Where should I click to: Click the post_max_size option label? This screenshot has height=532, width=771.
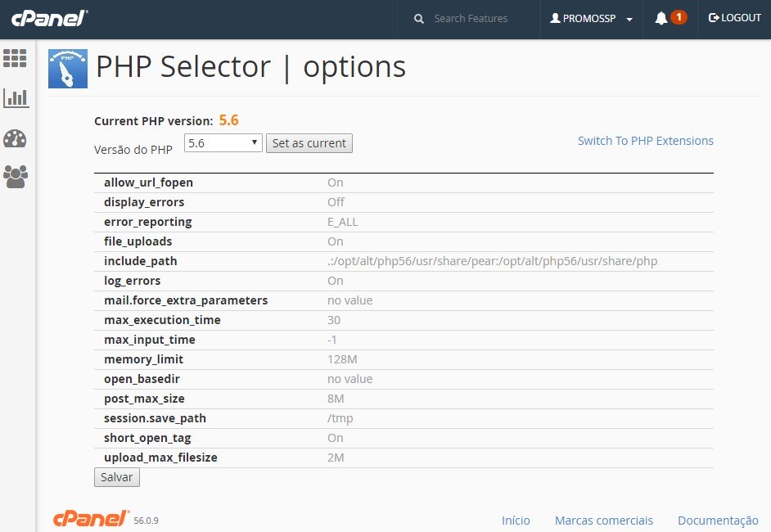point(145,399)
